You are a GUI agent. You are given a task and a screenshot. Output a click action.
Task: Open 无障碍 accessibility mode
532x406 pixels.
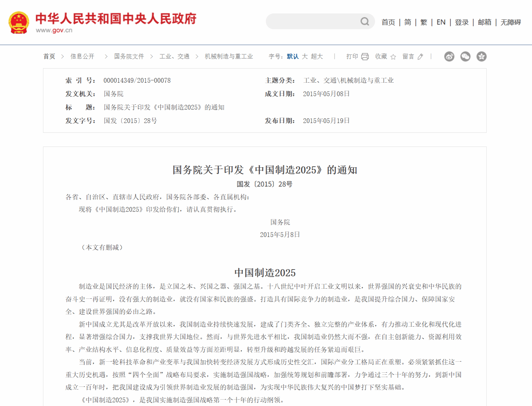(x=510, y=22)
